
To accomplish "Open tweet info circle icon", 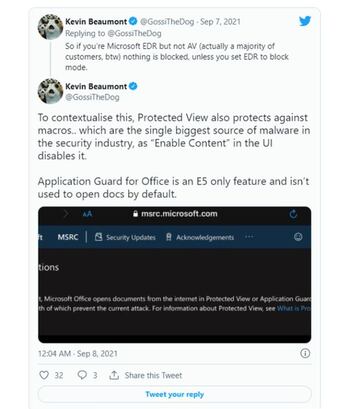I will (x=305, y=353).
